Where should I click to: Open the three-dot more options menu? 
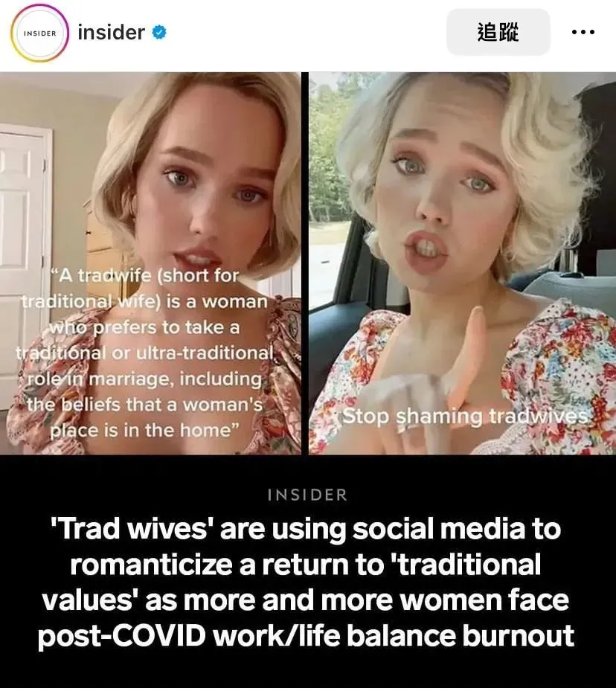583,32
